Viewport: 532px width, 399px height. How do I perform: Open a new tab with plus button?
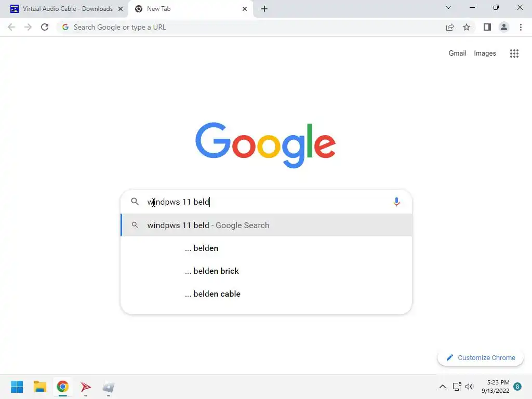pyautogui.click(x=264, y=9)
